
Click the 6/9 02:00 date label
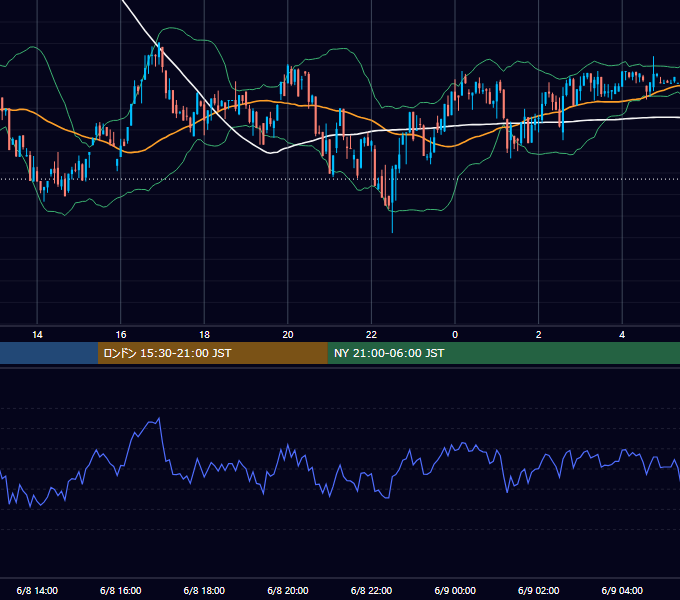[539, 590]
